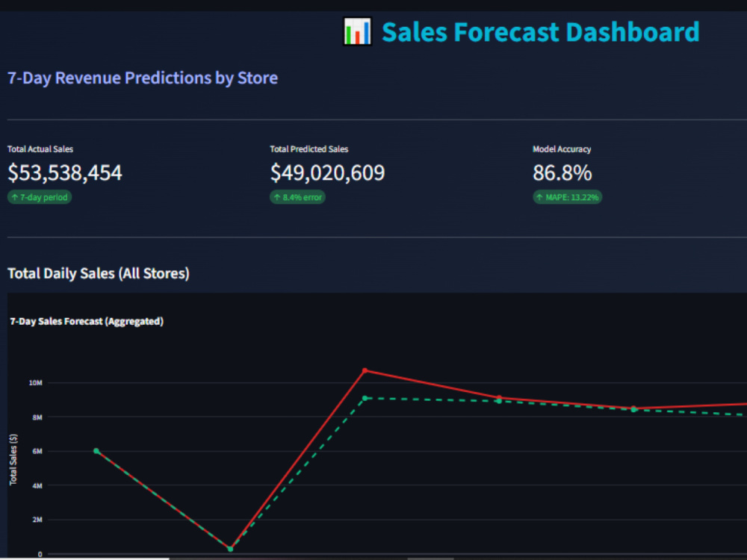Click the $49,020,609 value
This screenshot has height=560, width=747.
point(327,172)
